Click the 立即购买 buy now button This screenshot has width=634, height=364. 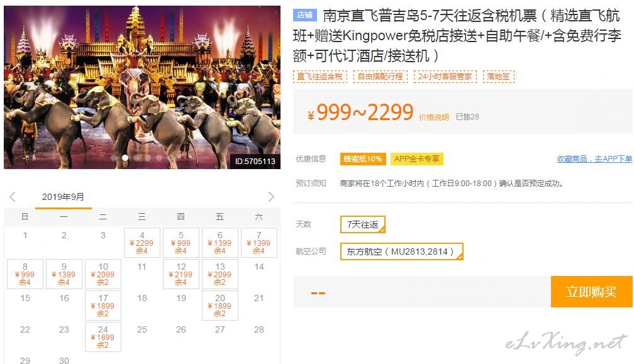point(591,292)
